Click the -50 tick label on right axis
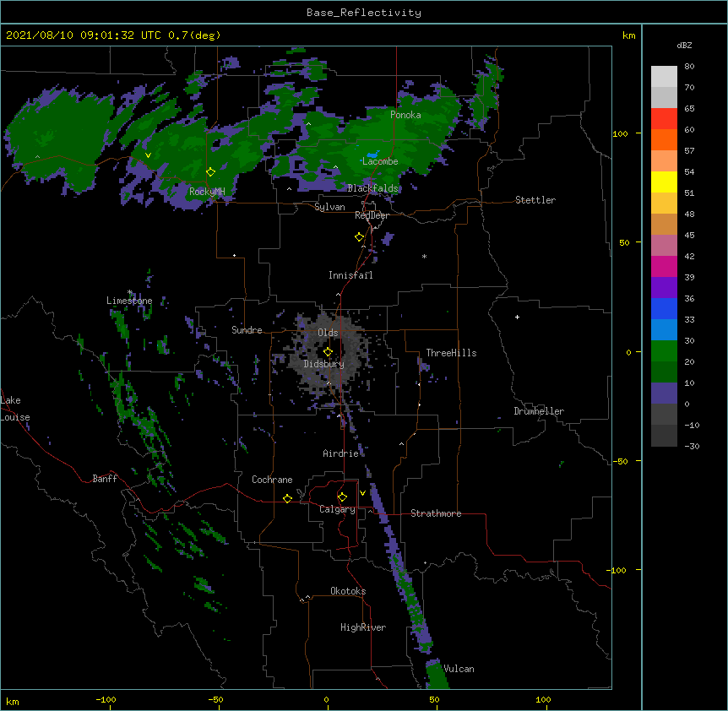Viewport: 728px width, 711px height. tap(620, 461)
